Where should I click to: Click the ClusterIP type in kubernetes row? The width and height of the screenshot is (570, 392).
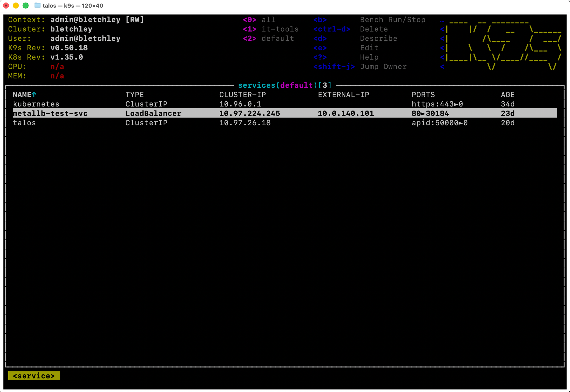[146, 104]
